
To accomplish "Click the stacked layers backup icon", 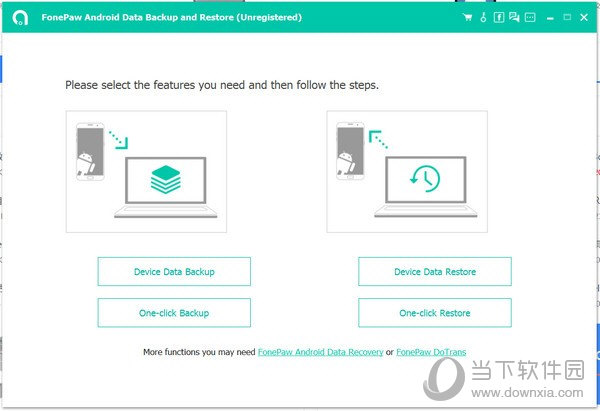I will coord(164,180).
